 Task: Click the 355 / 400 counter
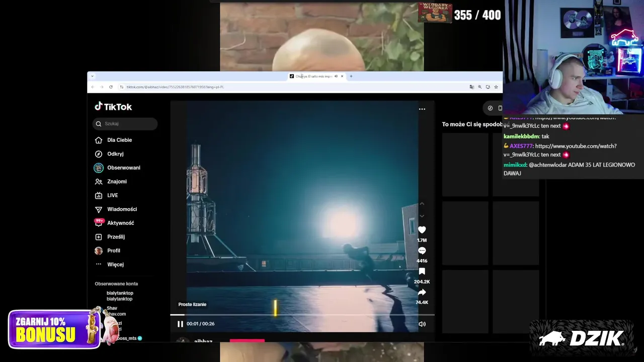pyautogui.click(x=477, y=15)
